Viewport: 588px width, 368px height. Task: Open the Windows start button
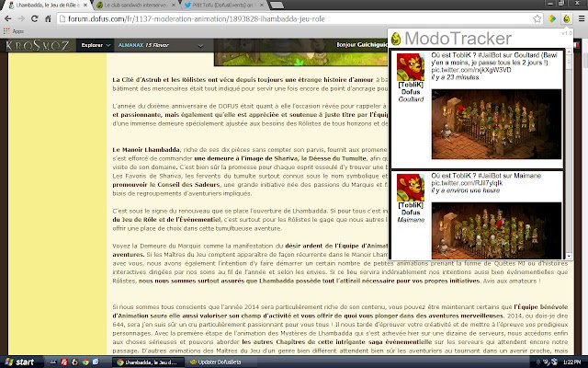point(19,362)
